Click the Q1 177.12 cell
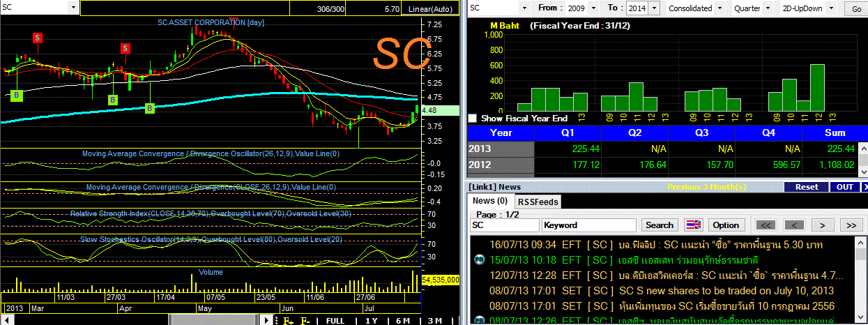The height and width of the screenshot is (325, 868). pyautogui.click(x=568, y=165)
